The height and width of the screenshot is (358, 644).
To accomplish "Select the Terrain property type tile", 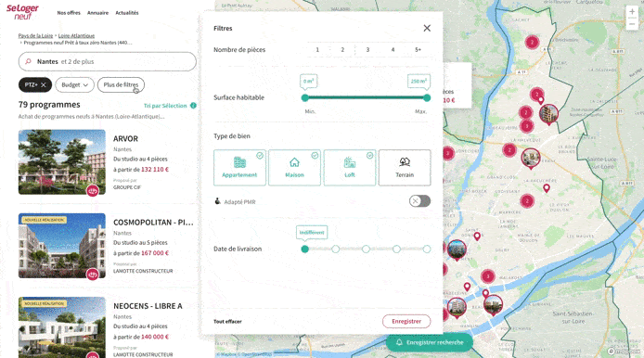I will [405, 168].
